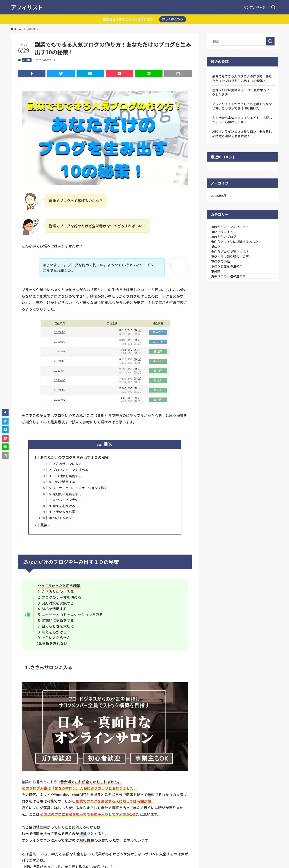Open the header search icon
This screenshot has width=289, height=868.
[273, 7]
